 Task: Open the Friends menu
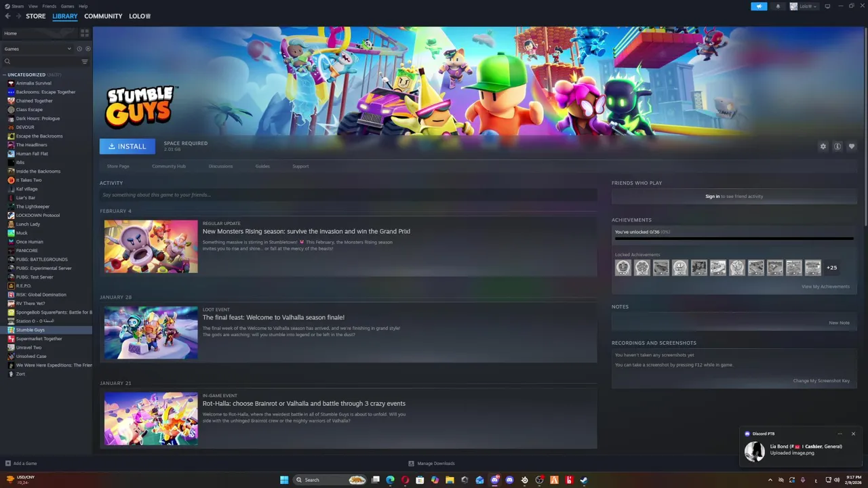pos(50,6)
